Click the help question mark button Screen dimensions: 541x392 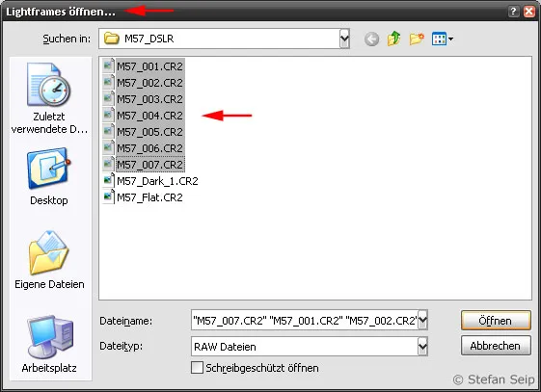[x=513, y=12]
